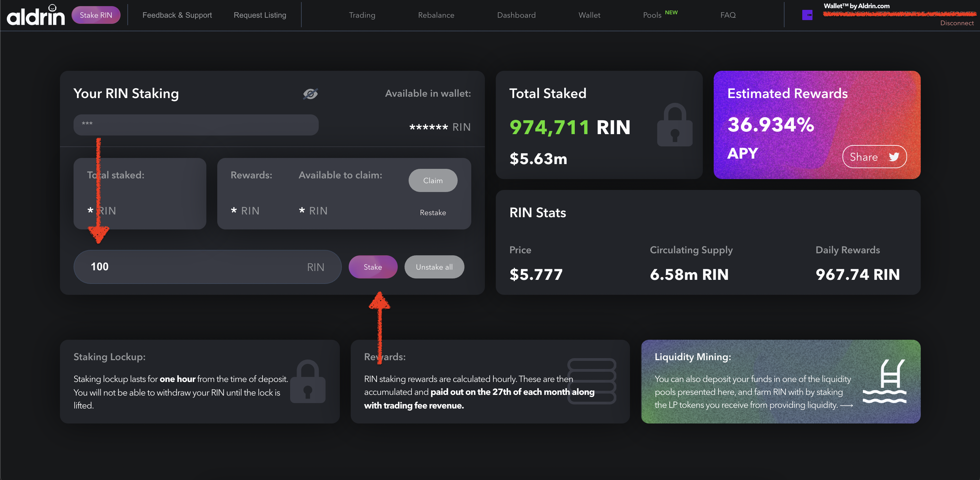Open the Stake RIN page
This screenshot has width=980, height=480.
(x=96, y=15)
